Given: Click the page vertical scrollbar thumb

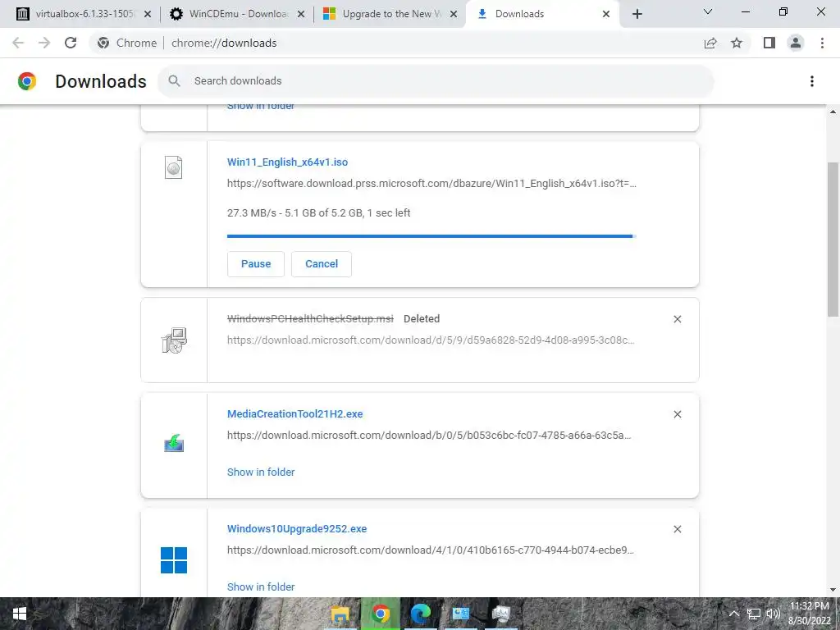Looking at the screenshot, I should (x=833, y=239).
